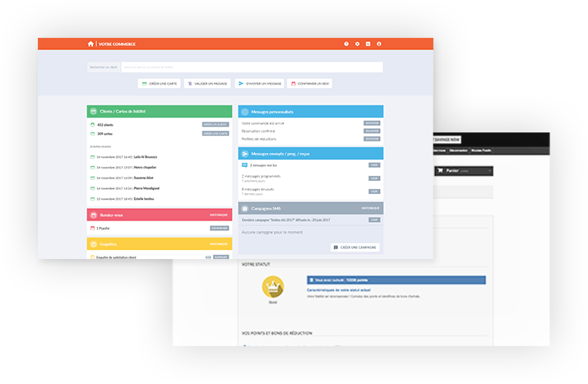Click the user account icon in header
The height and width of the screenshot is (384, 588).
pos(379,44)
